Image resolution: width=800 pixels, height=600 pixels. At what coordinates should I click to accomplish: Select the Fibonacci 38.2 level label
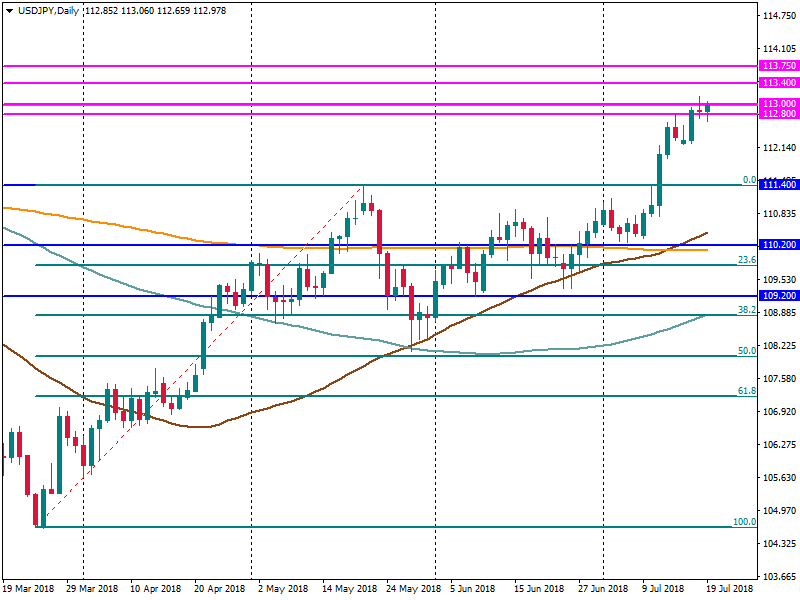(746, 310)
